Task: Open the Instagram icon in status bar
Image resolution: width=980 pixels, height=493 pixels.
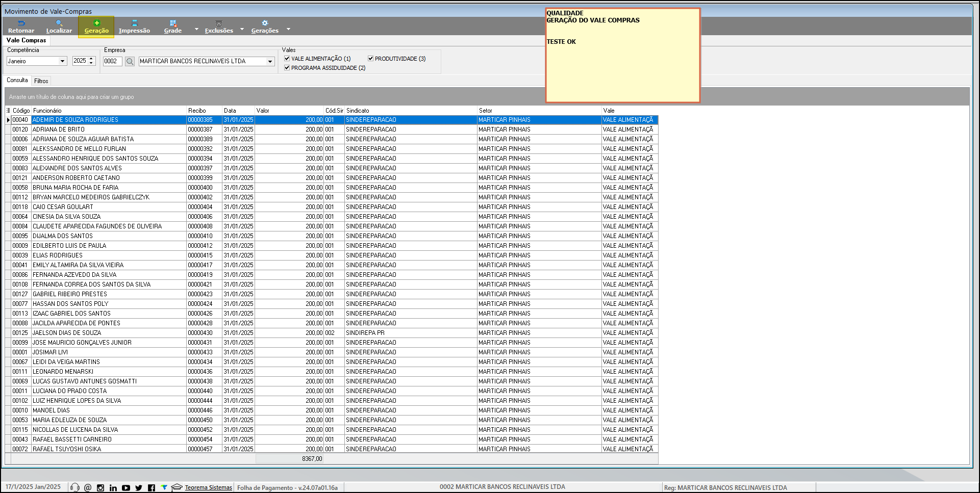Action: point(100,488)
